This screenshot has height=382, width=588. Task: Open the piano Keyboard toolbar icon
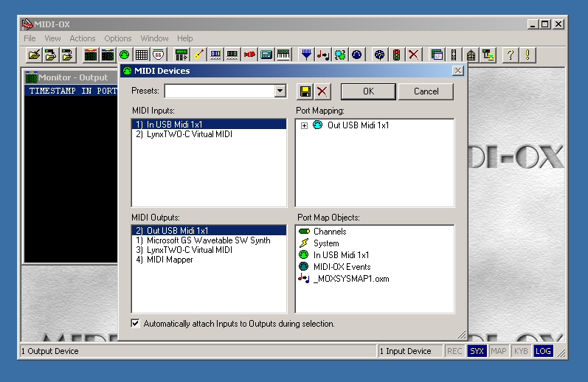point(283,55)
